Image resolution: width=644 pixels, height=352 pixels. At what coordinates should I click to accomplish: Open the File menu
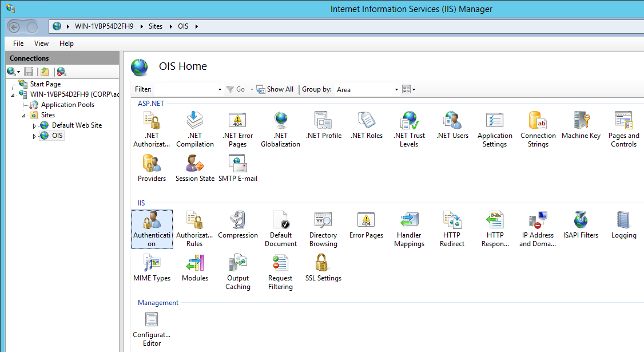(18, 43)
